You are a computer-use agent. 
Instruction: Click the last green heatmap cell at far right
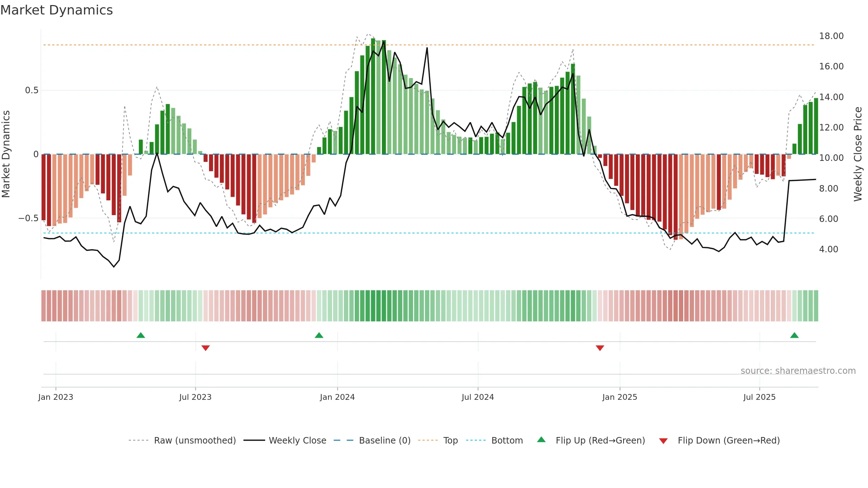[816, 305]
